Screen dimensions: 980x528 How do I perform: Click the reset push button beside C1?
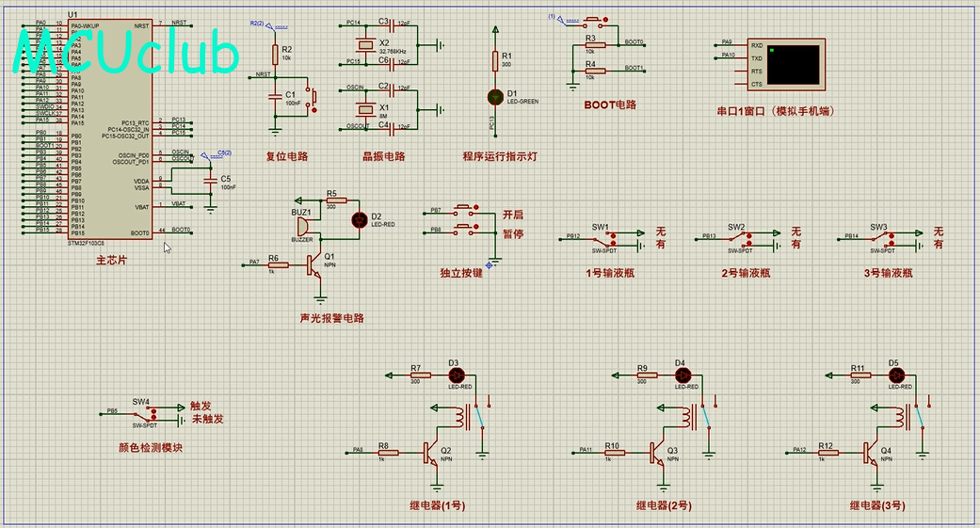pyautogui.click(x=312, y=98)
